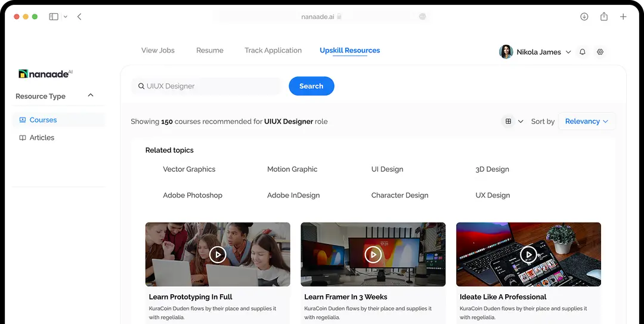Click Nikola James profile avatar

click(506, 52)
